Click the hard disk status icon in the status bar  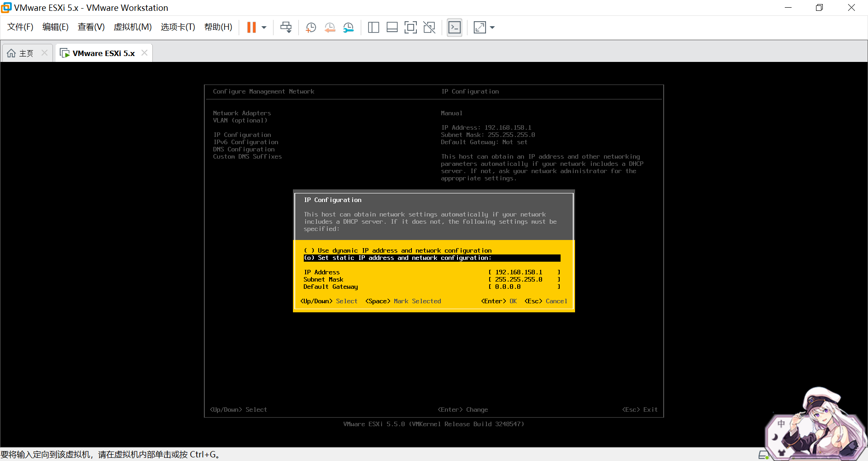(x=763, y=455)
